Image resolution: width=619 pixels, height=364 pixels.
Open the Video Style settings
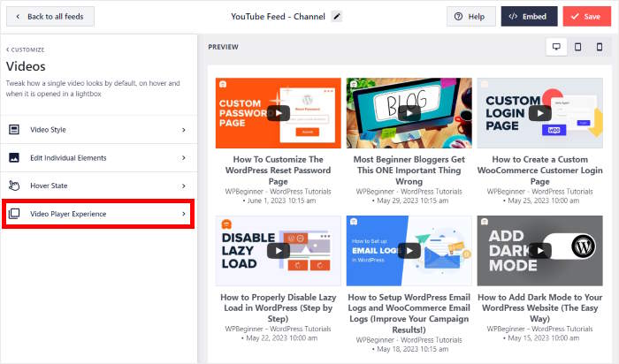99,130
